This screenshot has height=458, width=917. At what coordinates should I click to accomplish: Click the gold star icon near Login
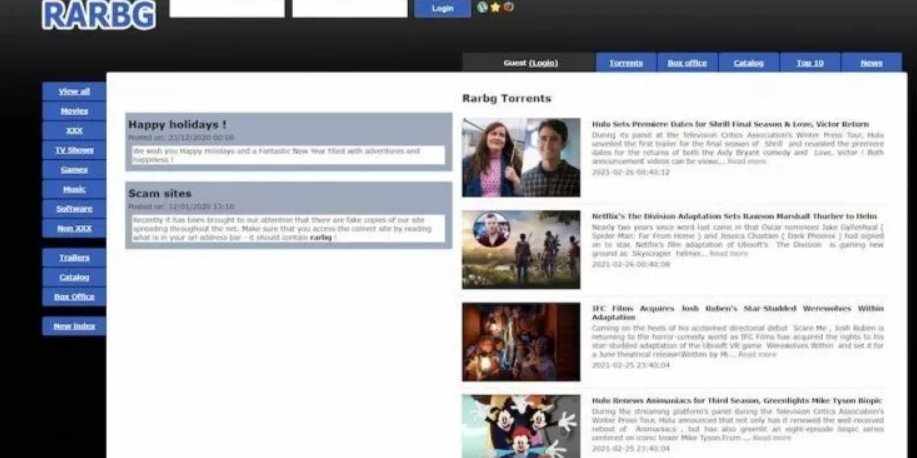(x=495, y=7)
